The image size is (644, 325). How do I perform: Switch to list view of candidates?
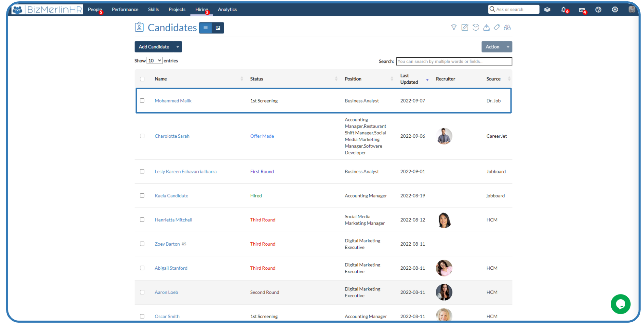coord(205,28)
